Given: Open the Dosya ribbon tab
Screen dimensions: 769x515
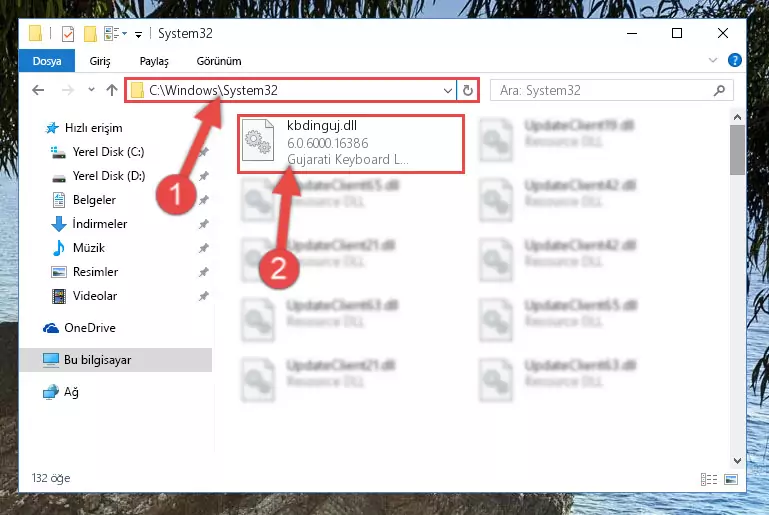Looking at the screenshot, I should (47, 61).
